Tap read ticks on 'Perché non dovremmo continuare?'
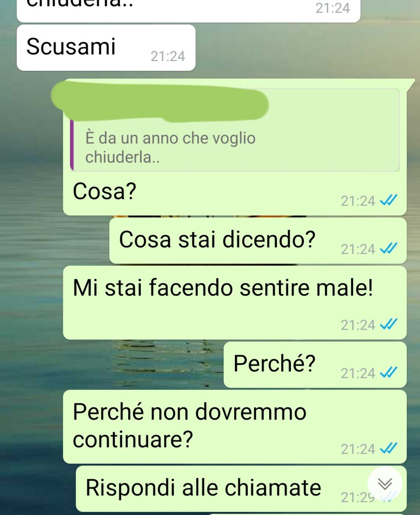 click(x=389, y=448)
